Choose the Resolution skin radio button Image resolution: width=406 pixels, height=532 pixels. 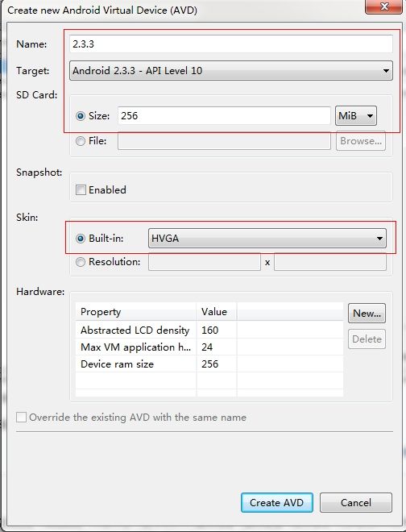[81, 262]
